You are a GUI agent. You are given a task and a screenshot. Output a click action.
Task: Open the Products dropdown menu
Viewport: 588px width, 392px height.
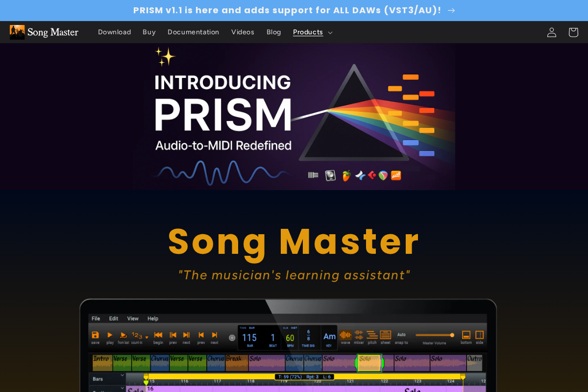tap(312, 32)
